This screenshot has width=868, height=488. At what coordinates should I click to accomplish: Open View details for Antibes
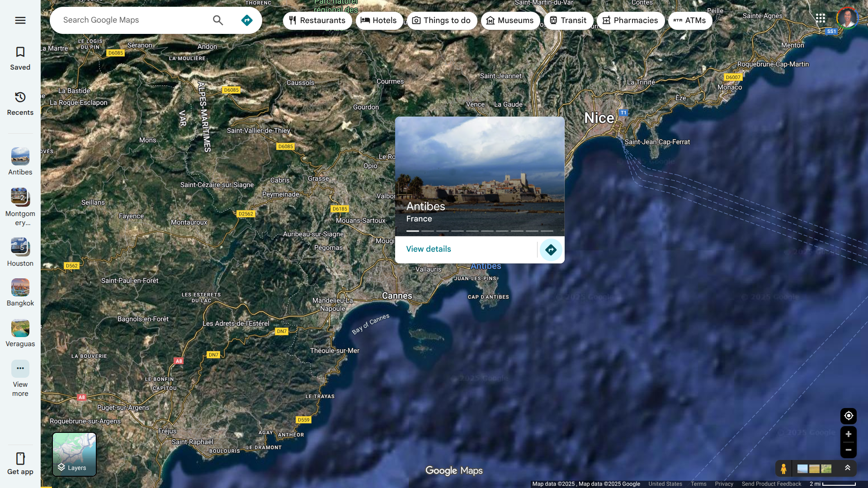tap(429, 249)
